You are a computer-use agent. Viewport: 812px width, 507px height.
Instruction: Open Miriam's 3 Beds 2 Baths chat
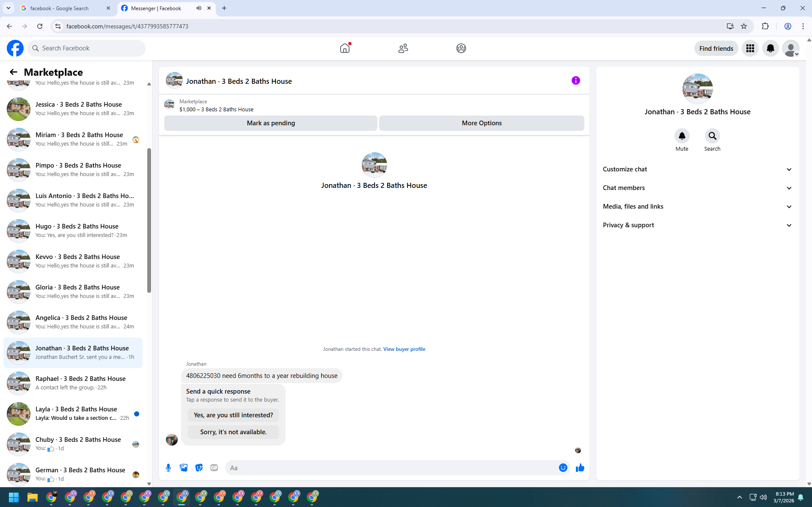click(x=73, y=139)
